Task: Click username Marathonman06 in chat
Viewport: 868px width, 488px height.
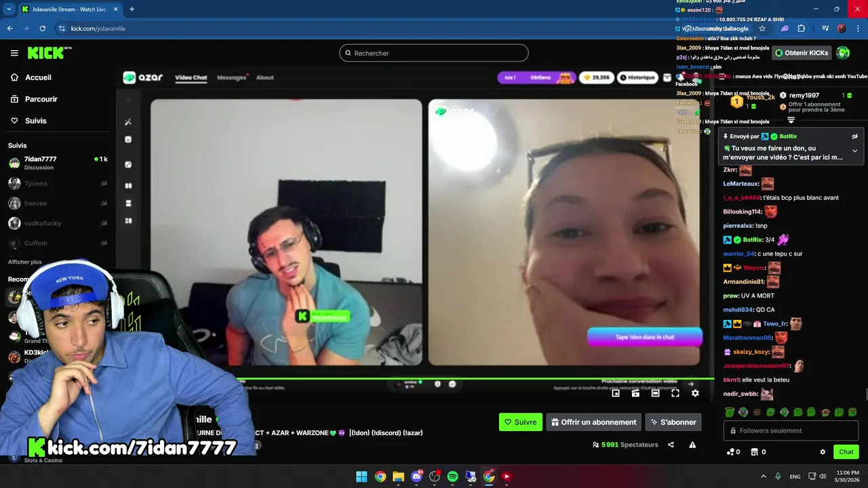Action: pyautogui.click(x=747, y=338)
